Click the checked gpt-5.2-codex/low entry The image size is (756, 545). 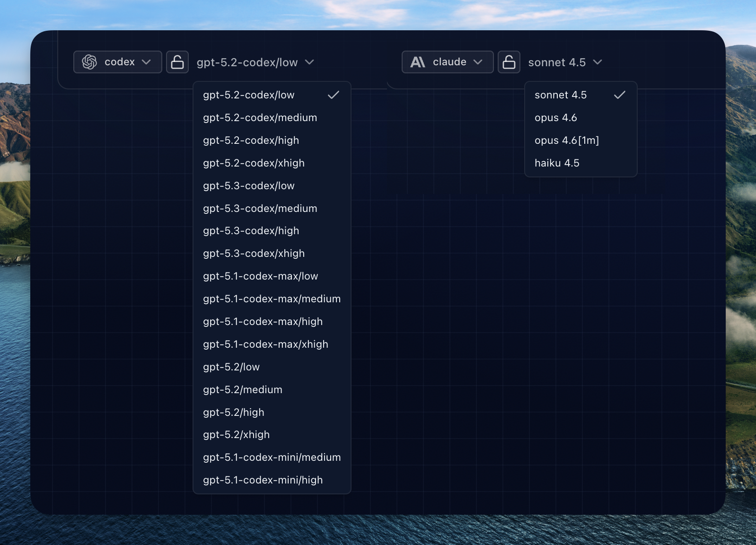[249, 95]
